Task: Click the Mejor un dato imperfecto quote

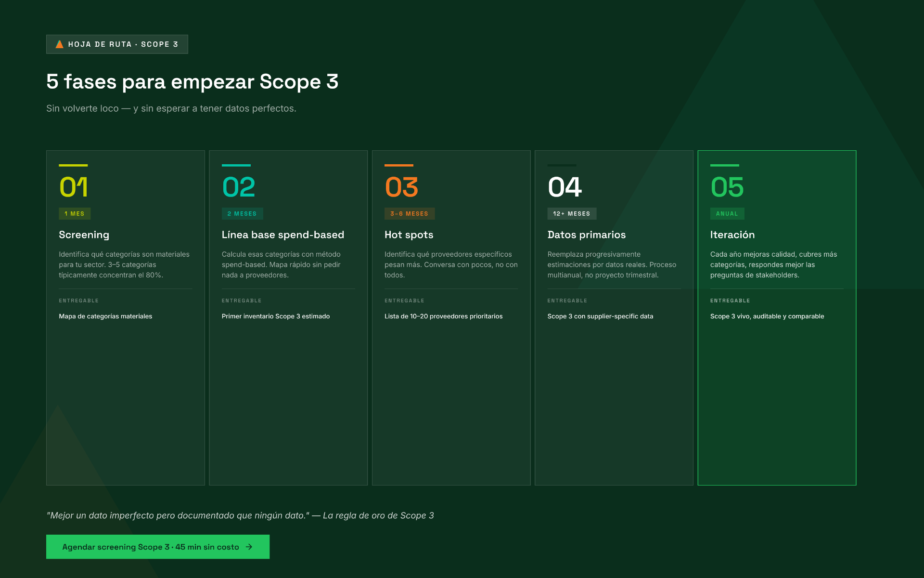Action: [x=240, y=515]
